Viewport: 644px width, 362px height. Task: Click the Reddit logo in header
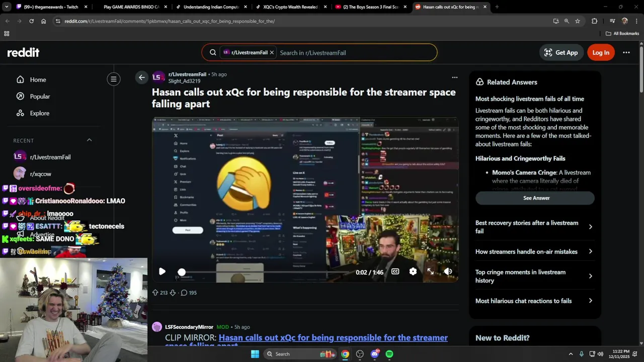tap(23, 52)
